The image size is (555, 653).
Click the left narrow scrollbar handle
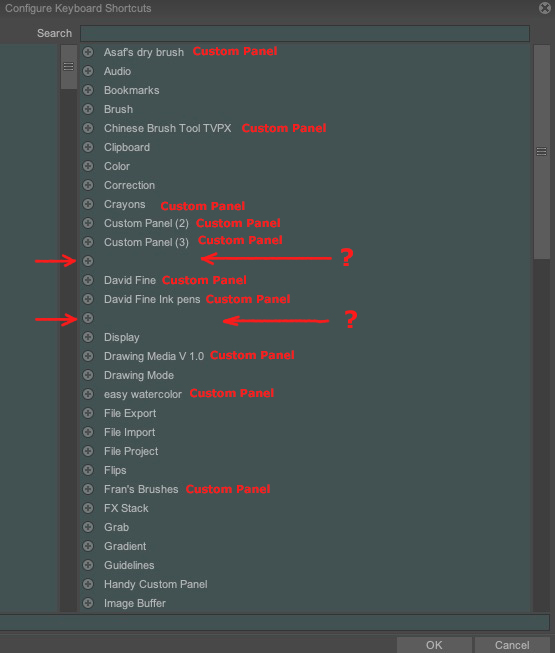[69, 67]
